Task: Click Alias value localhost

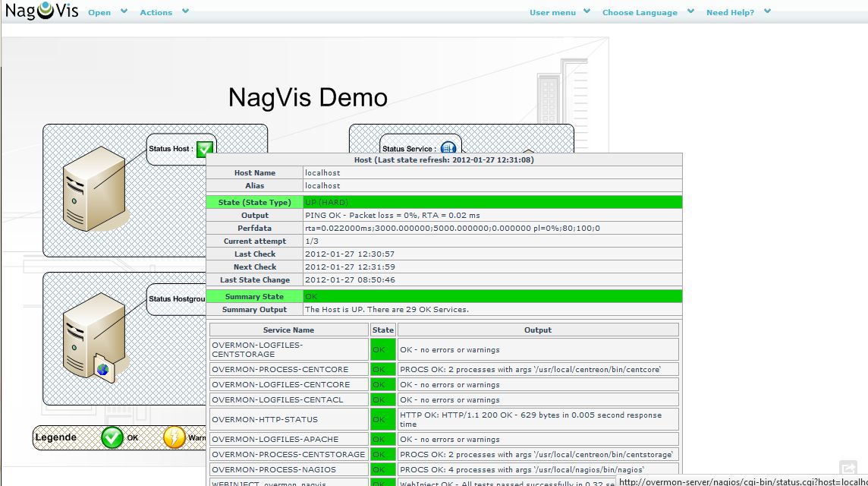Action: (x=322, y=185)
